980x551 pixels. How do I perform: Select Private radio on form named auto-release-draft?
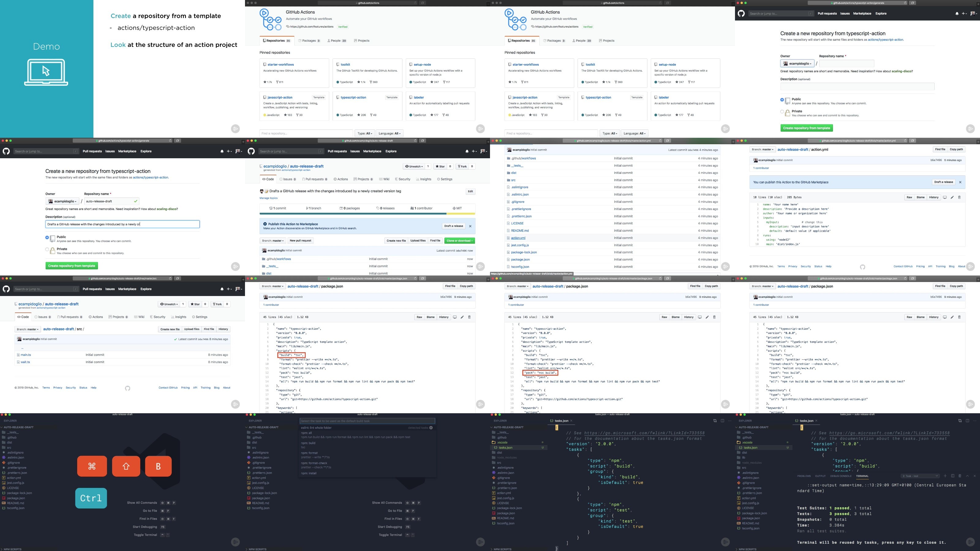[47, 249]
